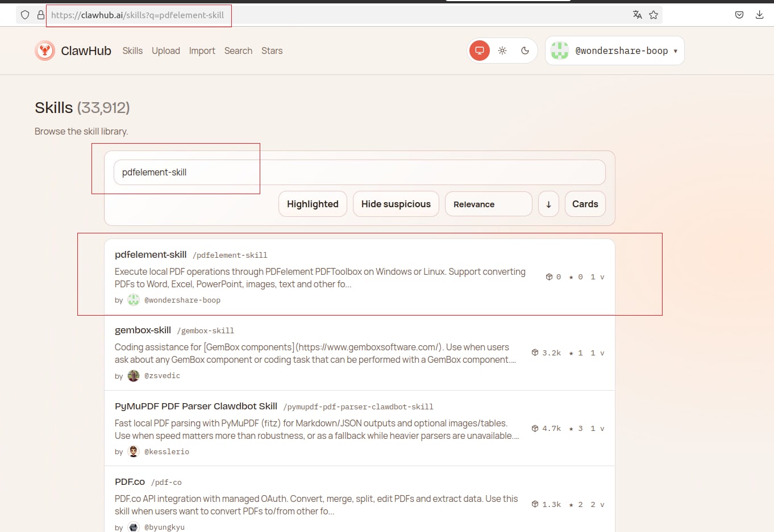Toggle the Hide suspicious filter
The width and height of the screenshot is (774, 532).
tap(396, 204)
